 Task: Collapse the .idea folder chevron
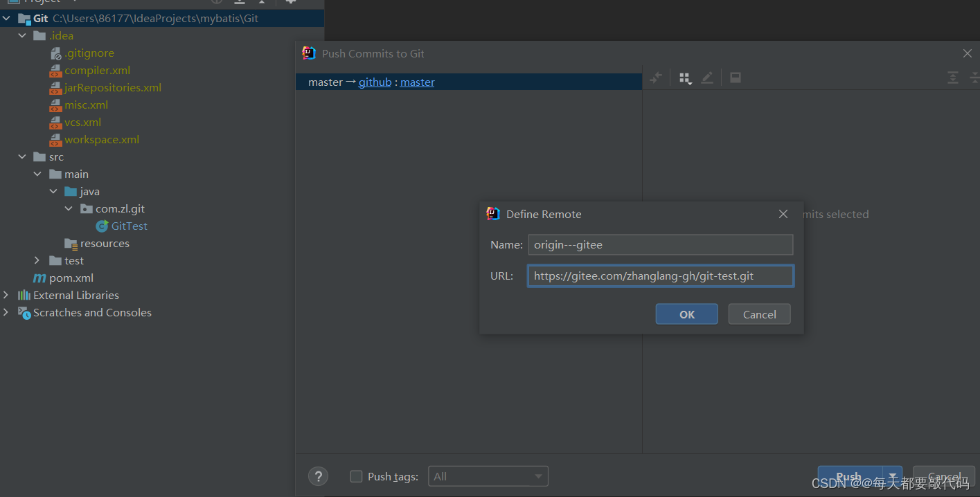coord(22,36)
